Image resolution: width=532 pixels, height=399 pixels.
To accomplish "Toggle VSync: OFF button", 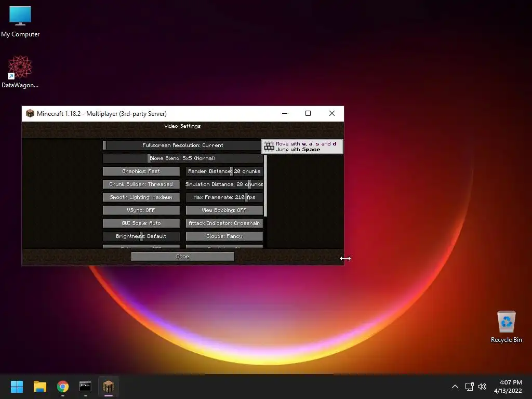I will (141, 210).
